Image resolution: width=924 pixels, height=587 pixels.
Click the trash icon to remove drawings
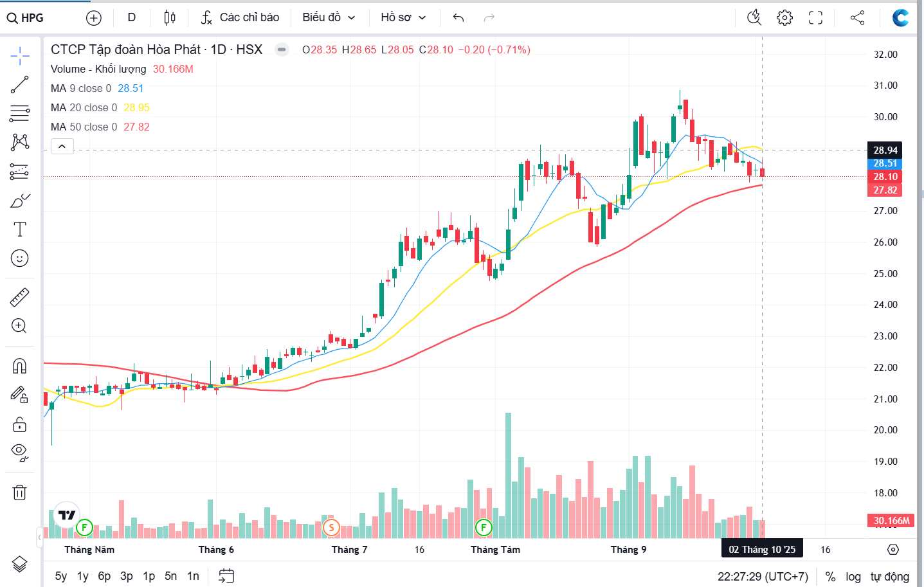click(x=20, y=493)
